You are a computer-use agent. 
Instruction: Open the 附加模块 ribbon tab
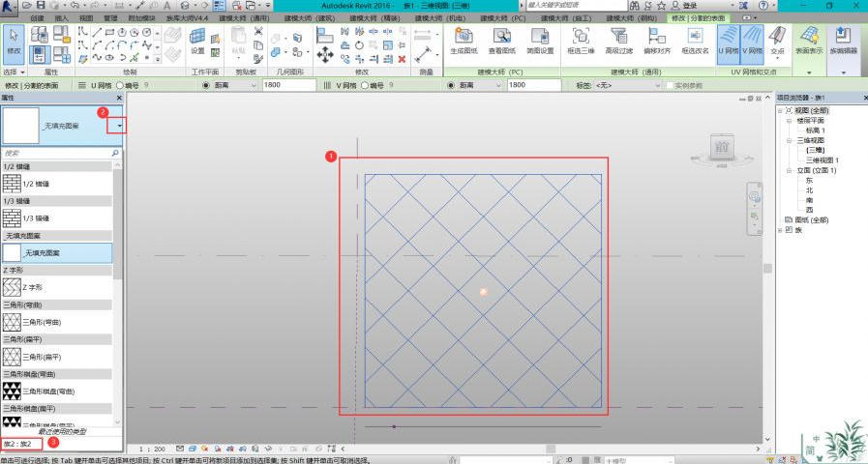[x=141, y=18]
